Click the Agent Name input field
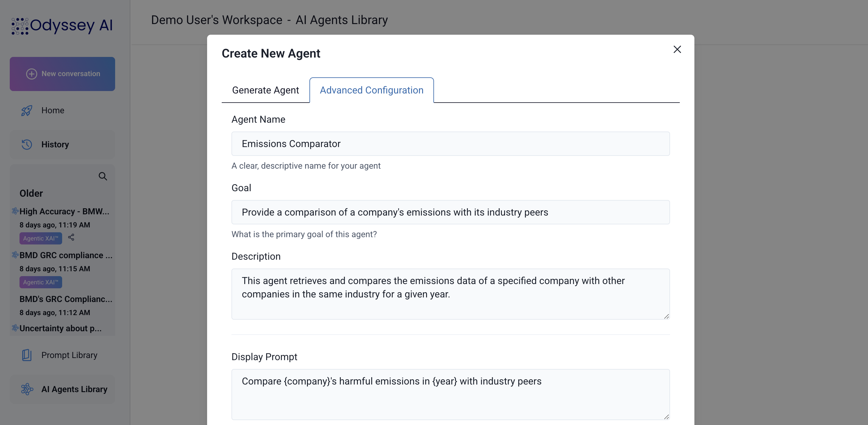868x425 pixels. point(450,144)
